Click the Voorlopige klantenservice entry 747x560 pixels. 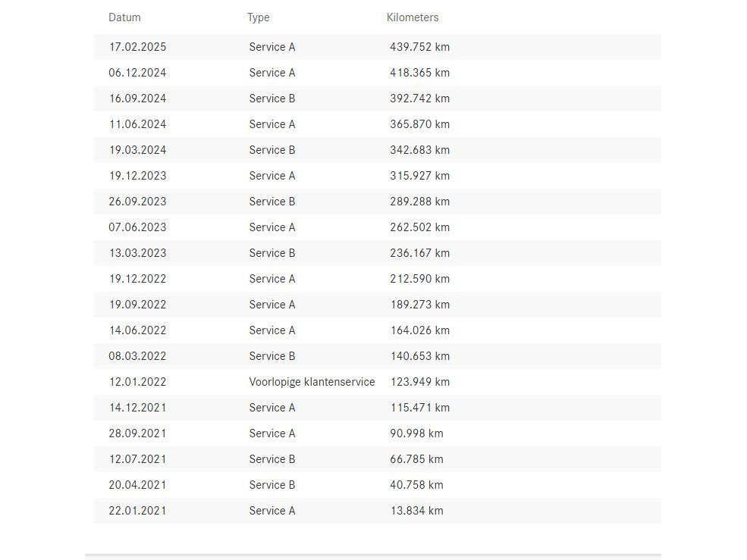point(312,382)
